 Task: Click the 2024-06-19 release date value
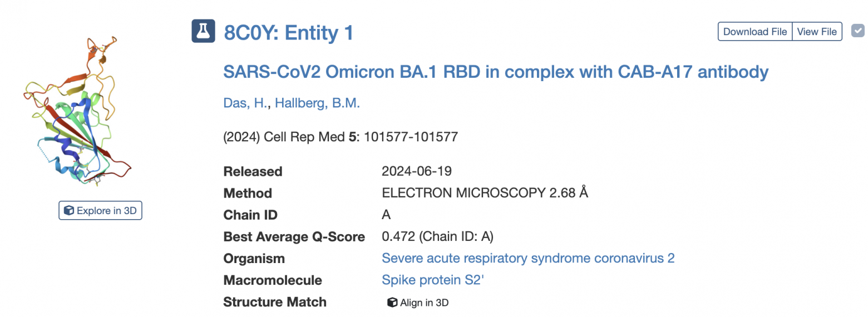click(417, 171)
